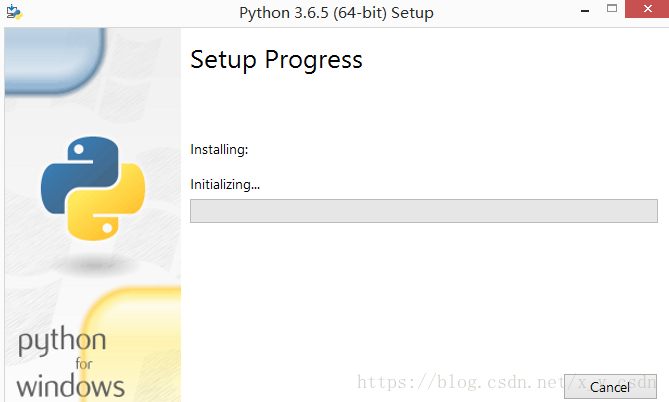This screenshot has width=669, height=402.
Task: Click the Python installer icon in title bar
Action: click(x=14, y=13)
